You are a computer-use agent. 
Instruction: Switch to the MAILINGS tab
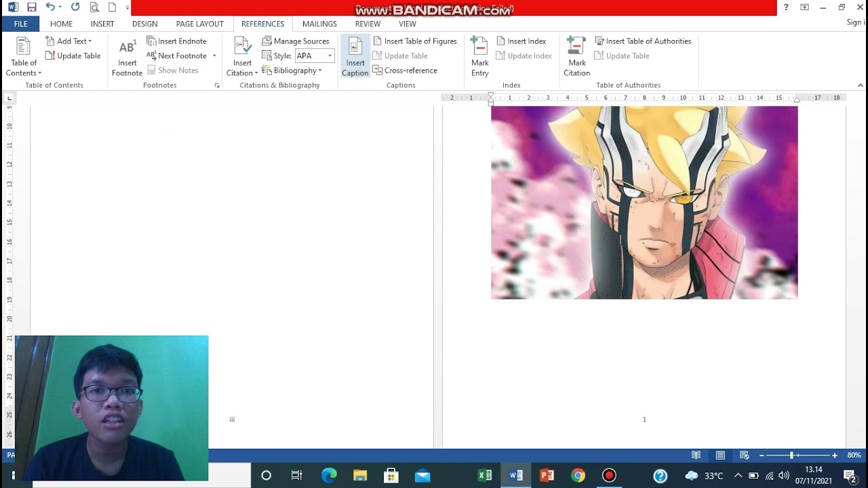[x=319, y=24]
